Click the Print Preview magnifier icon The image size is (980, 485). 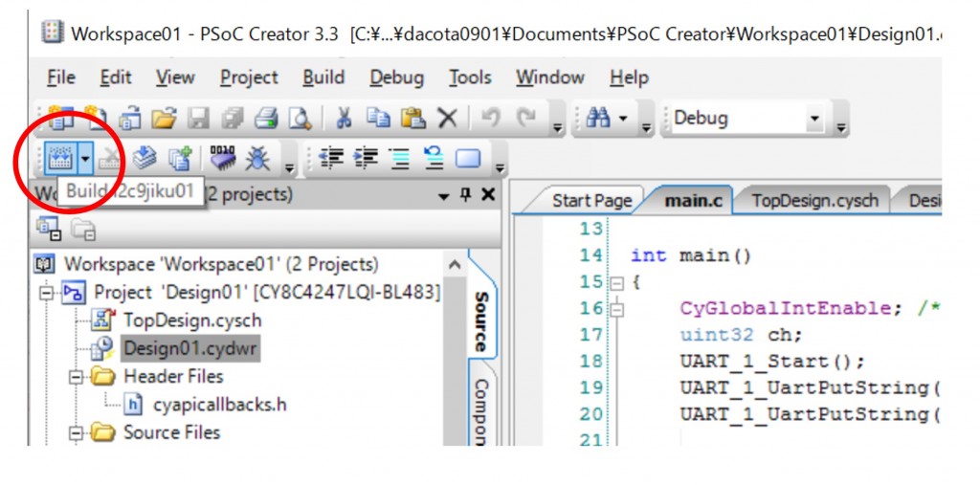(301, 118)
